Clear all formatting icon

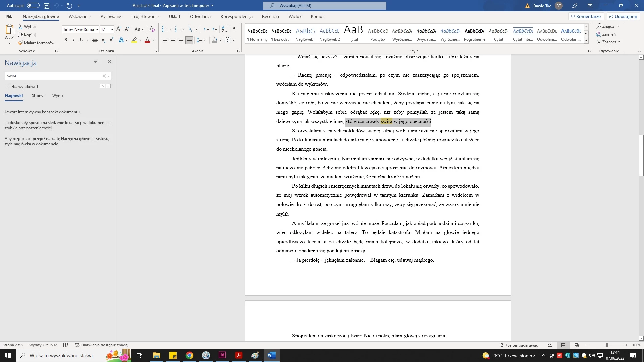(152, 29)
